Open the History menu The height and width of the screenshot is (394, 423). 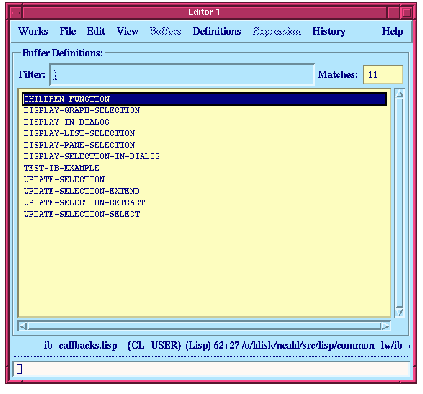click(329, 31)
